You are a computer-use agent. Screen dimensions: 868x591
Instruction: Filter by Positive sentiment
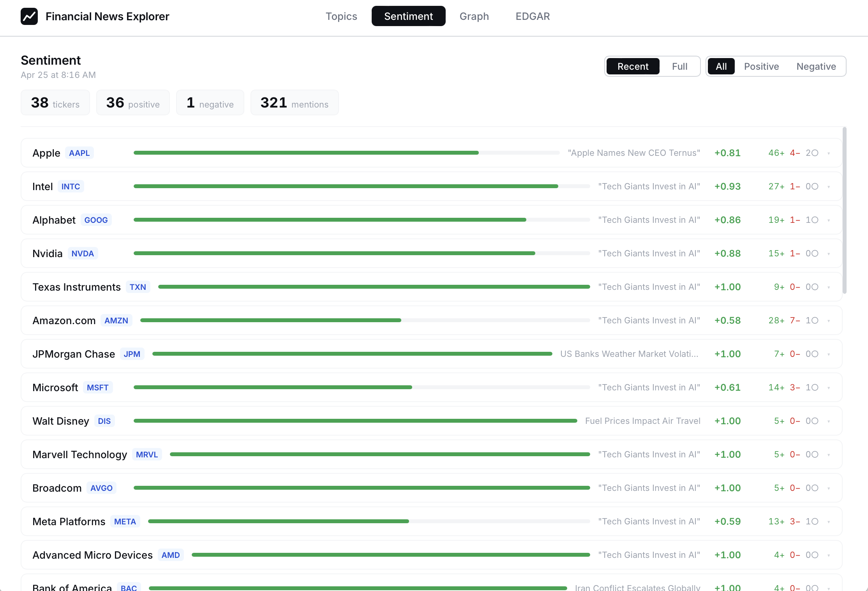point(761,67)
